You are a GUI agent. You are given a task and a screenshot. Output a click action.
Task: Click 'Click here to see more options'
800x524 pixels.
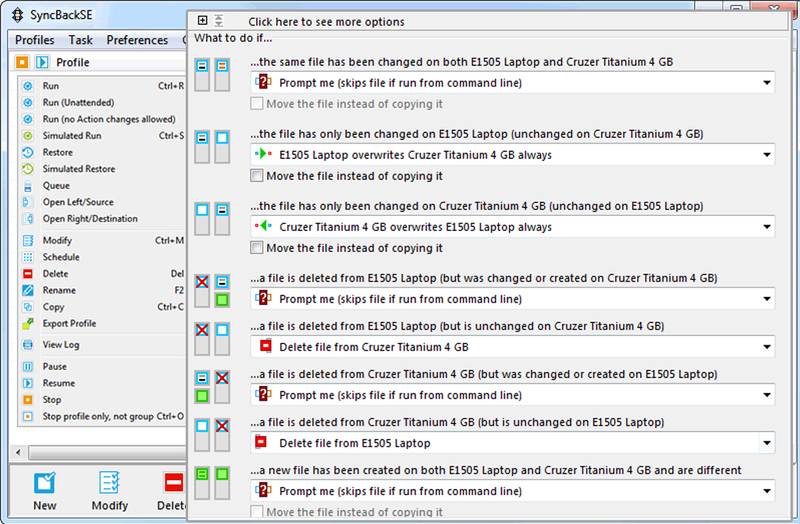tap(326, 22)
